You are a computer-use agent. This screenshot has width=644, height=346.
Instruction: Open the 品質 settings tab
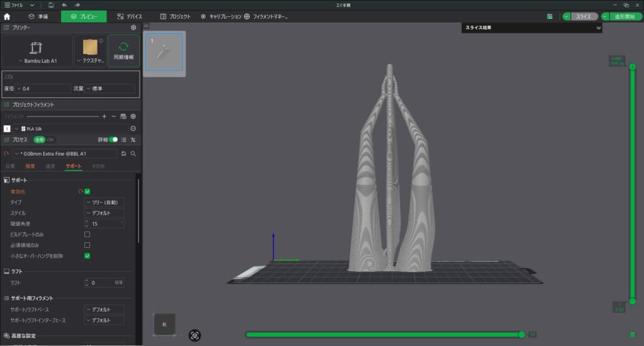10,166
